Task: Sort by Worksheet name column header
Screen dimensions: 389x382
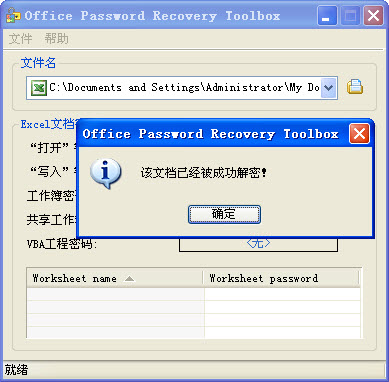Action: click(115, 278)
